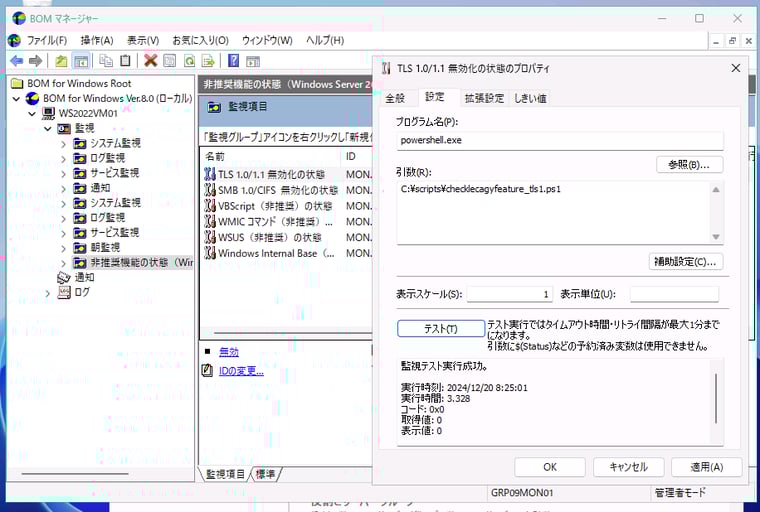
Task: Switch to the しきい値 tab
Action: [x=530, y=98]
